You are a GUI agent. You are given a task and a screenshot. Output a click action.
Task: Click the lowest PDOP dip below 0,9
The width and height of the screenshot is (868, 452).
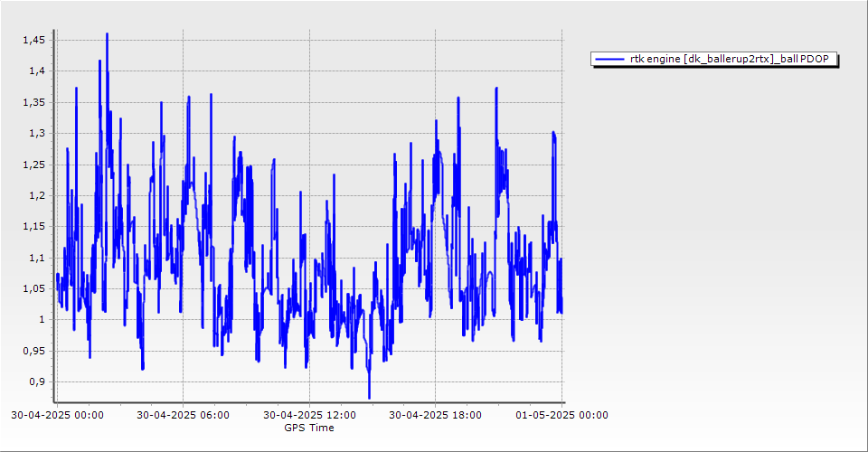(x=369, y=396)
